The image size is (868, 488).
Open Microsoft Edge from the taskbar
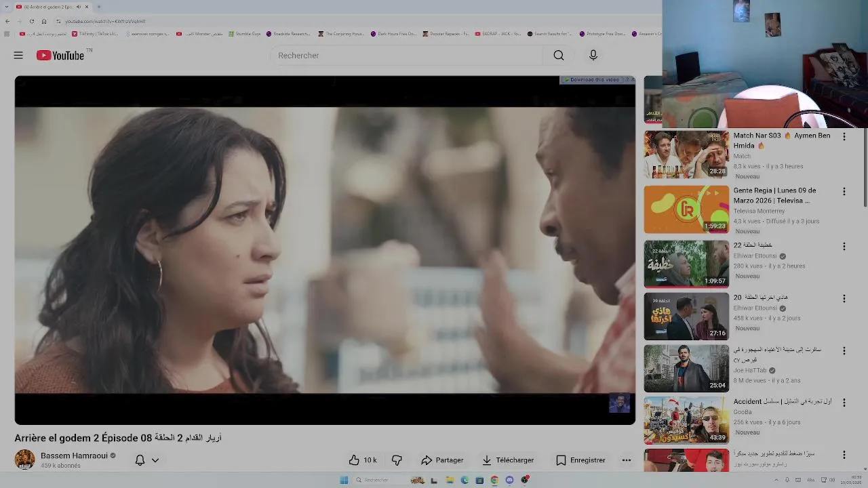[465, 480]
